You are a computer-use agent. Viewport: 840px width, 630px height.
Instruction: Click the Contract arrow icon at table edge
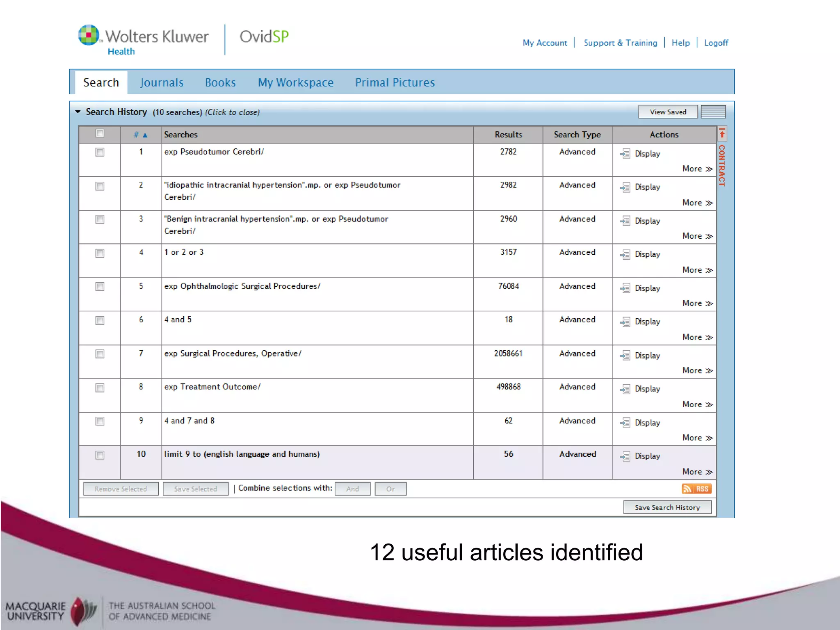[722, 134]
